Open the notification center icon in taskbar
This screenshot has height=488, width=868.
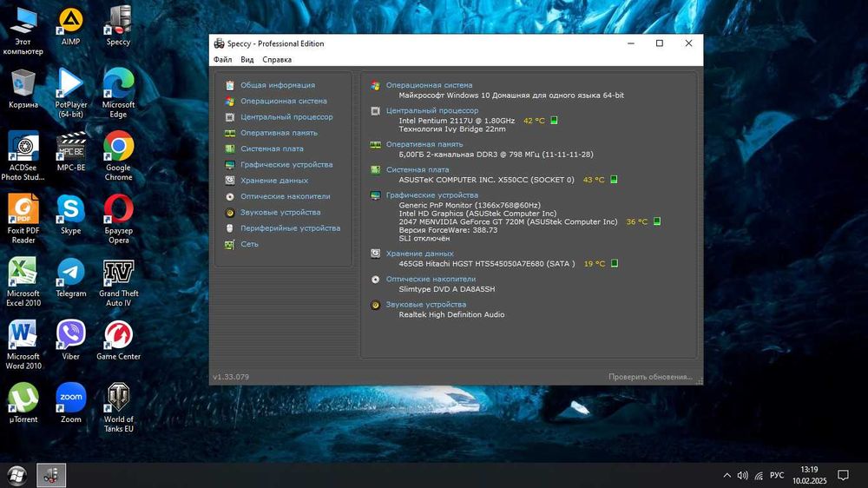843,475
